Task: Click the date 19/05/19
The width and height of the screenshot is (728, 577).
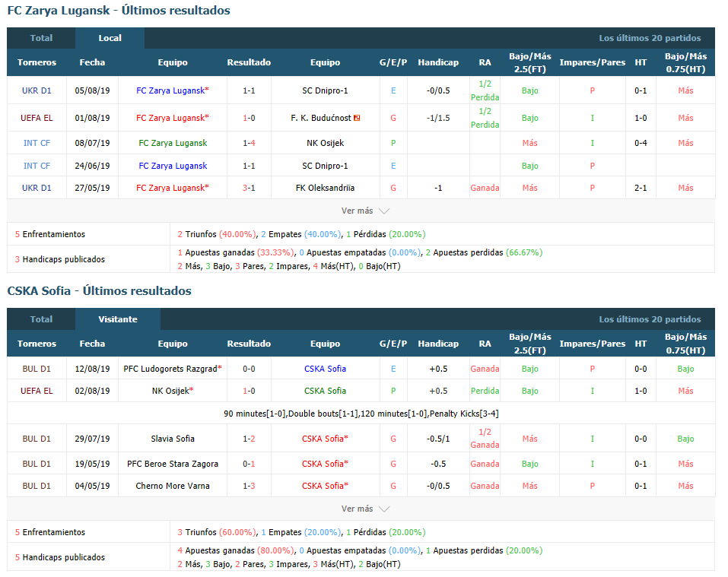Action: 92,464
